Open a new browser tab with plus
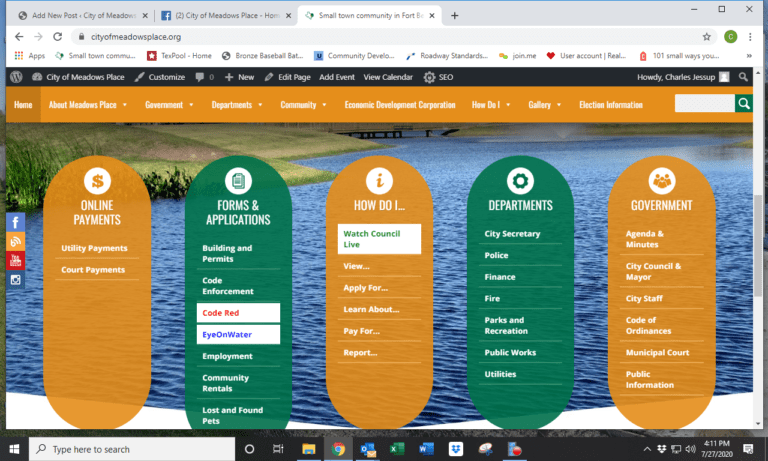The height and width of the screenshot is (461, 768). (x=455, y=16)
